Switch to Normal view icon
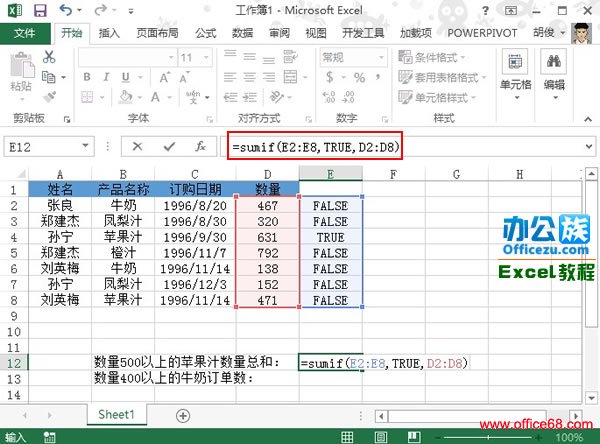The image size is (600, 444). 347,437
